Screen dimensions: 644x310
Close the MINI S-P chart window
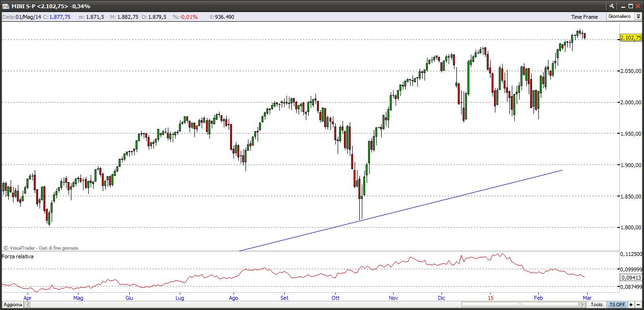click(638, 6)
